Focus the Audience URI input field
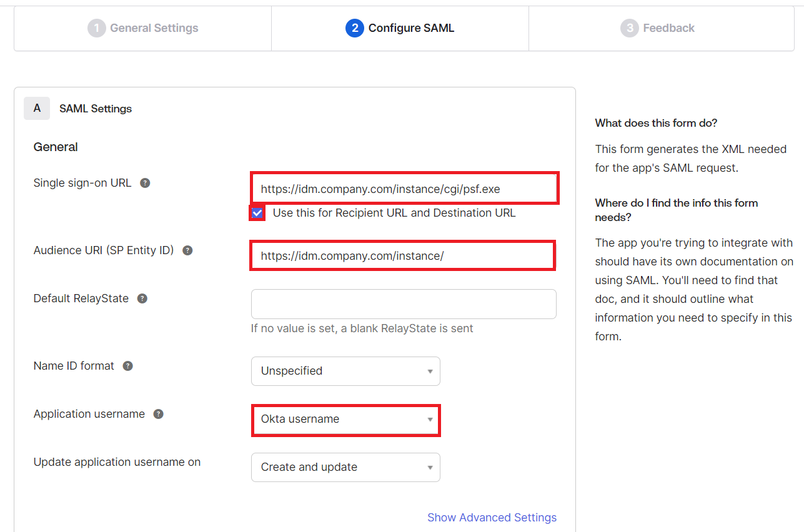 (x=402, y=256)
